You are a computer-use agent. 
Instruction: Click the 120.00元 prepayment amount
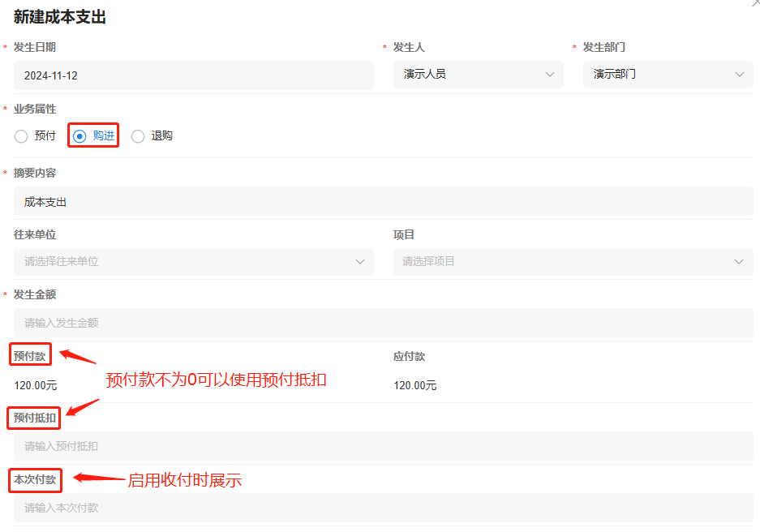point(35,385)
